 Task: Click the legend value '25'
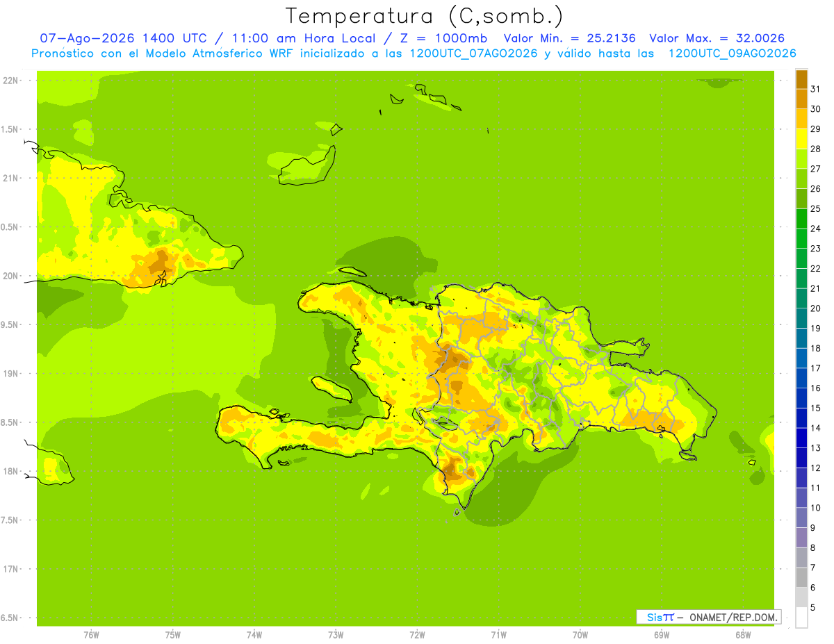(815, 208)
